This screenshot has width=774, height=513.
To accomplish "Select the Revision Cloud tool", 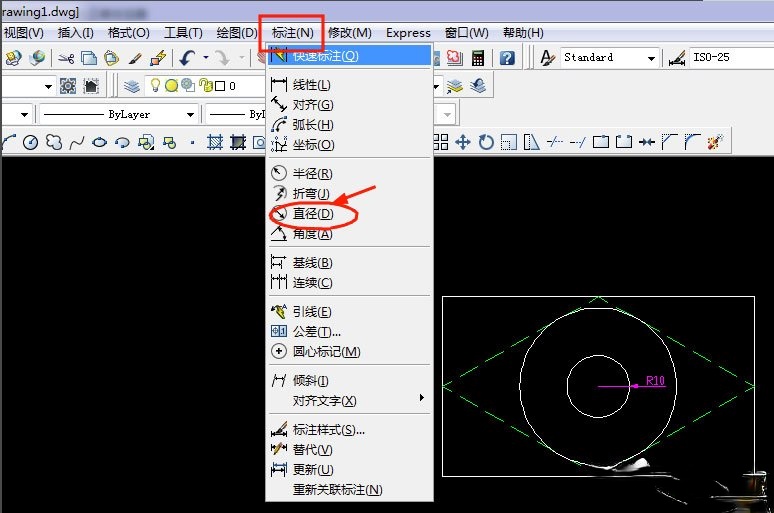I will tap(54, 143).
